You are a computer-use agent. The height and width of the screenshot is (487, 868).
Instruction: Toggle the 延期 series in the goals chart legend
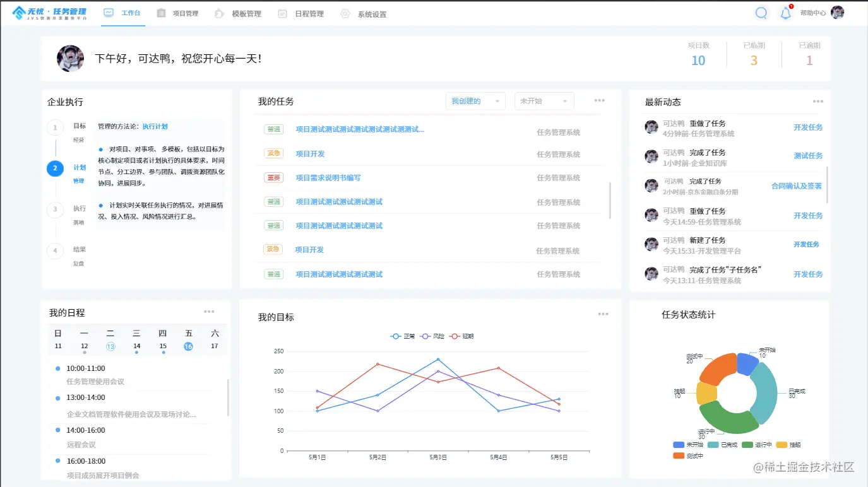461,336
